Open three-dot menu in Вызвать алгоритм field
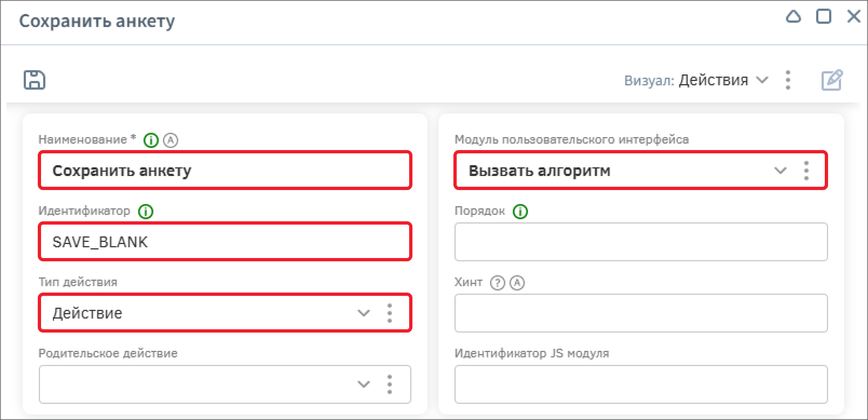The height and width of the screenshot is (420, 868). (806, 171)
